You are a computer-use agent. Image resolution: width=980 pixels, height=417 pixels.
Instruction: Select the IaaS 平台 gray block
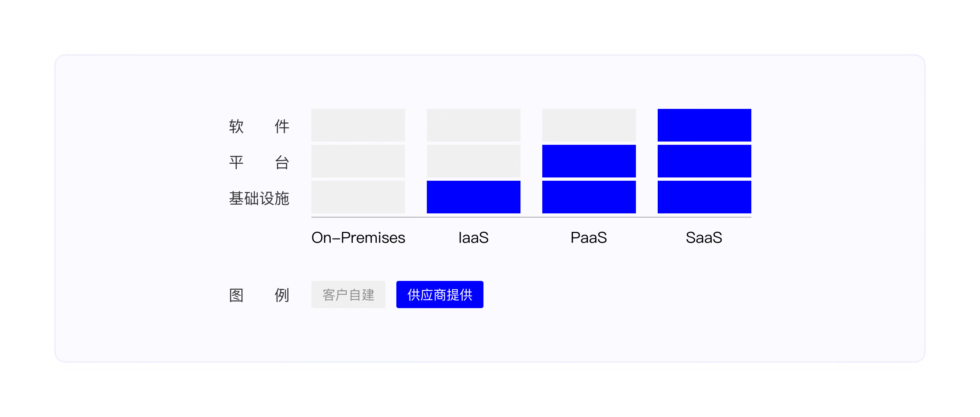tap(474, 161)
